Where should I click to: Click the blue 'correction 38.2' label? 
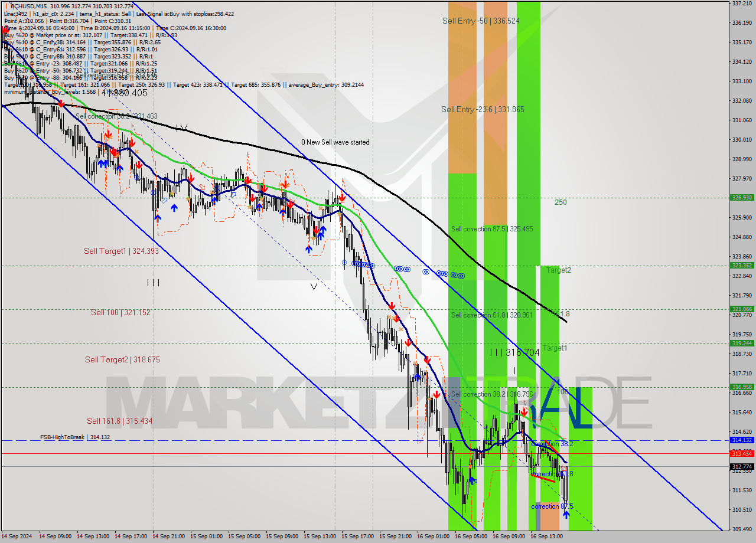pos(552,444)
